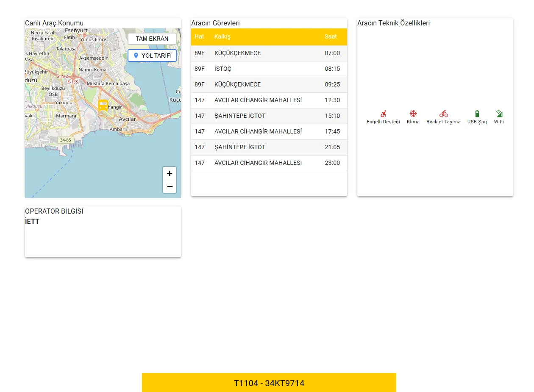
Task: Zoom in the map with plus
Action: 170,173
